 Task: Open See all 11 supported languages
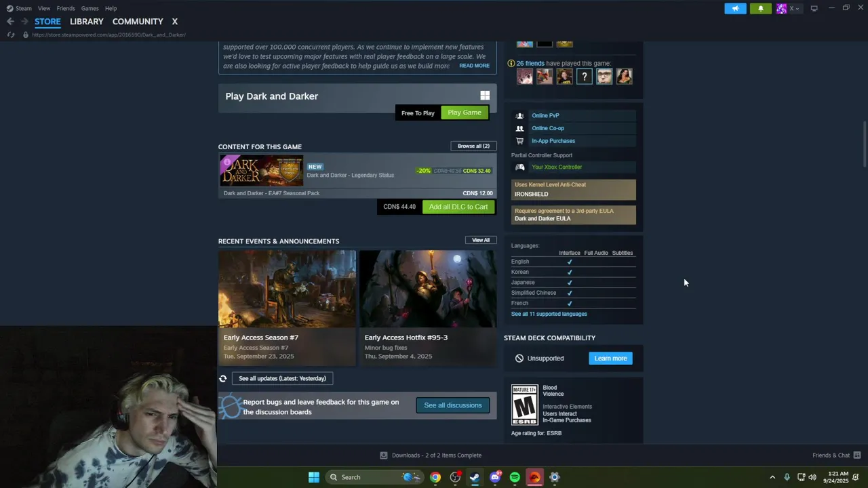[x=549, y=314]
